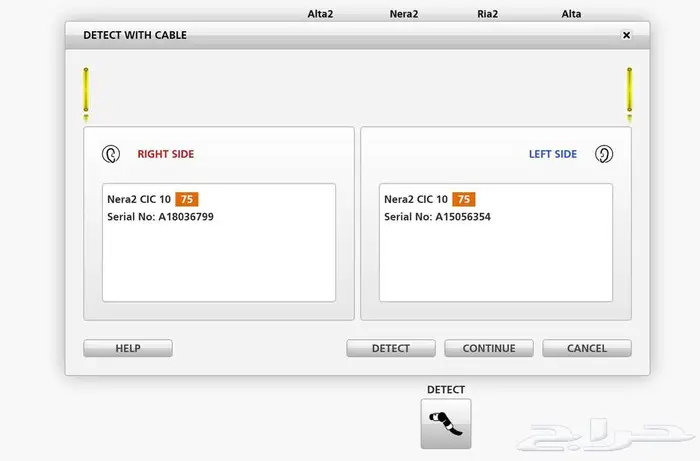
Task: Click the orange 75 badge under LEFT SIDE
Action: pyautogui.click(x=464, y=200)
